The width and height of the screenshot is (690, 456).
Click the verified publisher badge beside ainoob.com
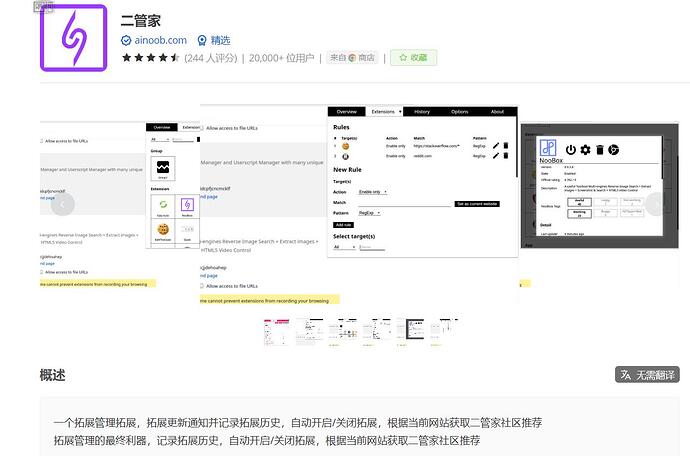pos(126,41)
